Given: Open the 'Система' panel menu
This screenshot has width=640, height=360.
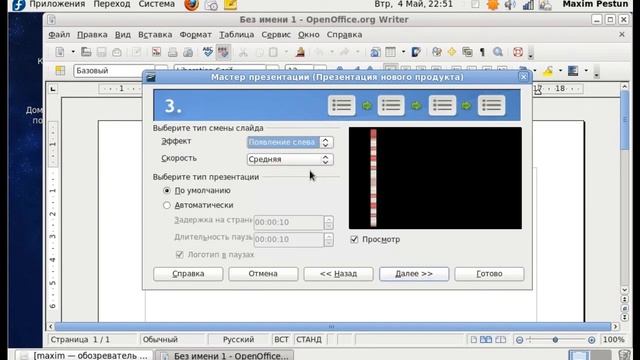Looking at the screenshot, I should [x=156, y=4].
